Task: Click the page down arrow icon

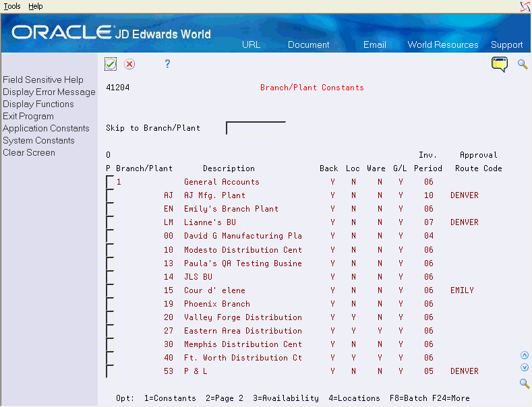Action: click(525, 367)
